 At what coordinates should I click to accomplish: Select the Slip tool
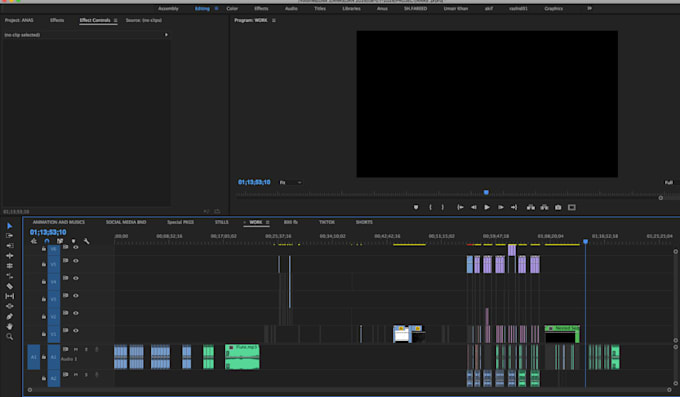pos(10,296)
